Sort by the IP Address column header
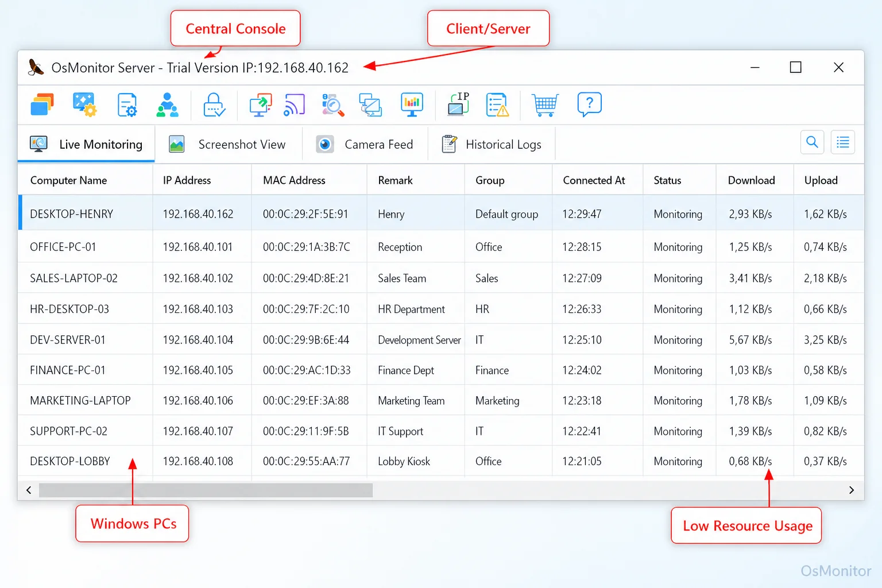Image resolution: width=882 pixels, height=588 pixels. (202, 180)
